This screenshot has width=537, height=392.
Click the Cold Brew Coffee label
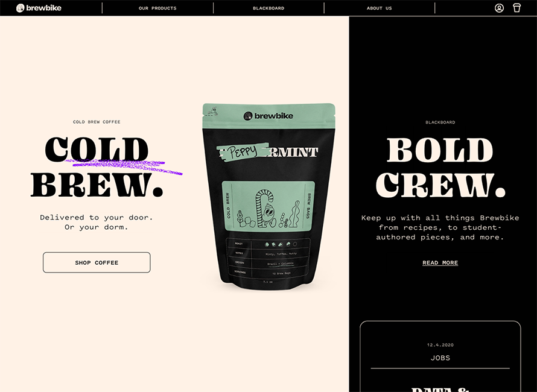pos(97,122)
